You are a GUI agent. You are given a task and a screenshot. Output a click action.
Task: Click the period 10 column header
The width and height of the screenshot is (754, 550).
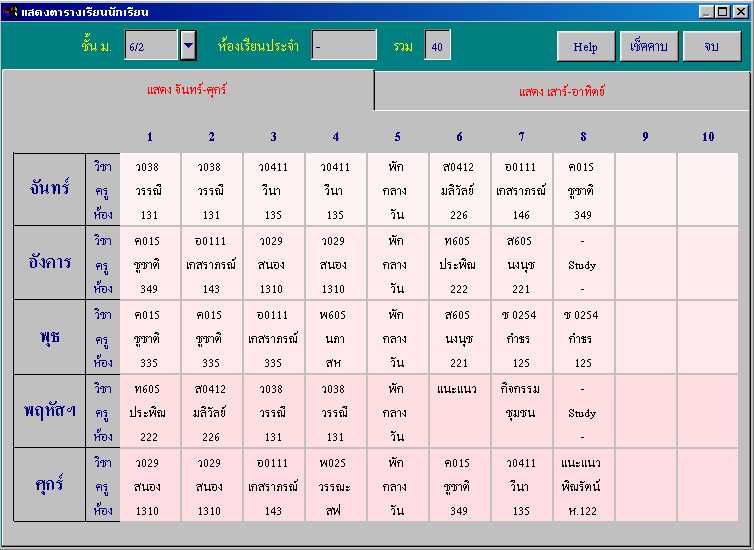(x=708, y=137)
